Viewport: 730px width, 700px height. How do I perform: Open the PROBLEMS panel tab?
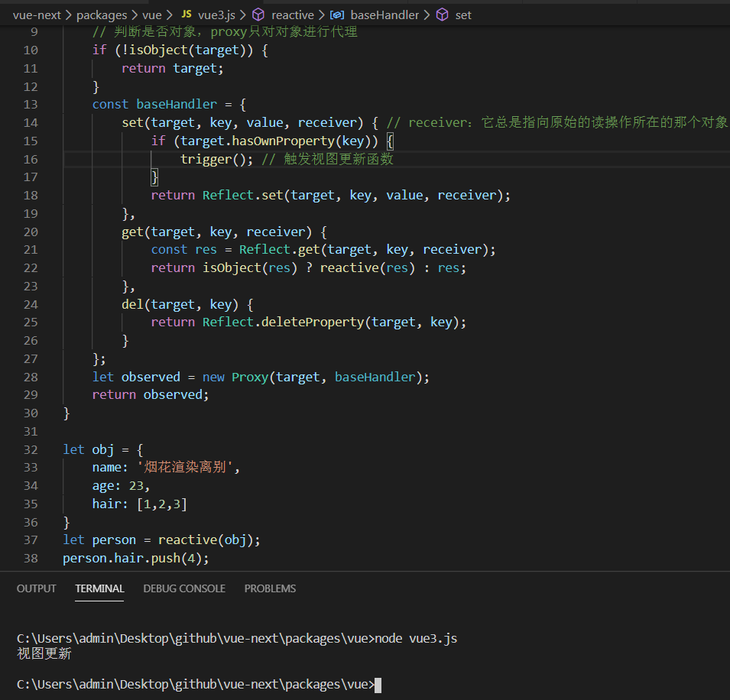click(x=270, y=588)
